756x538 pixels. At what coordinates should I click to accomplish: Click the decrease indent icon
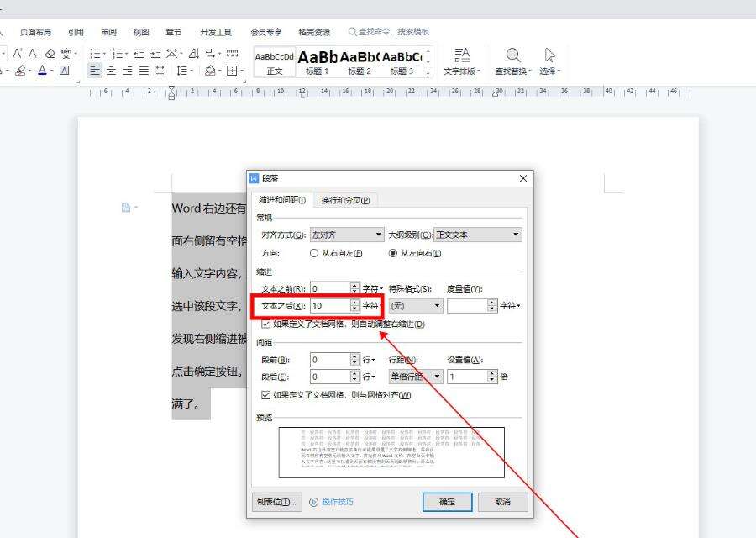coord(139,54)
